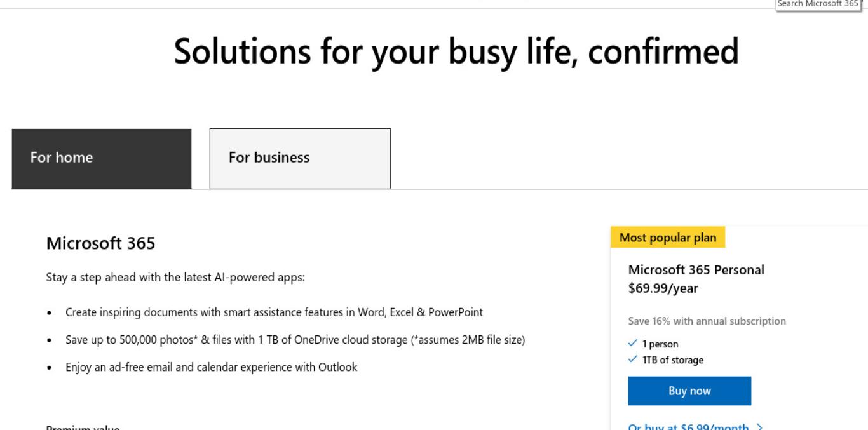Click the OneDrive cloud storage bullet item
This screenshot has height=430, width=868.
coord(295,340)
